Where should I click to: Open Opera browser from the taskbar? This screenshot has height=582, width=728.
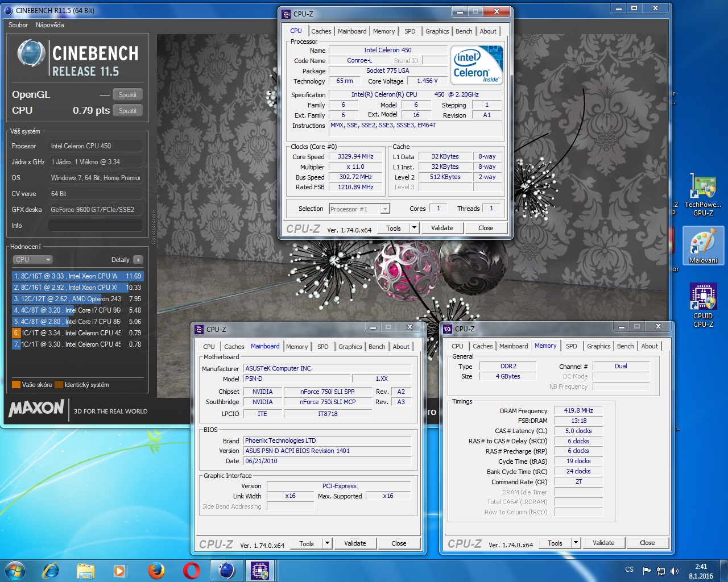click(x=192, y=570)
